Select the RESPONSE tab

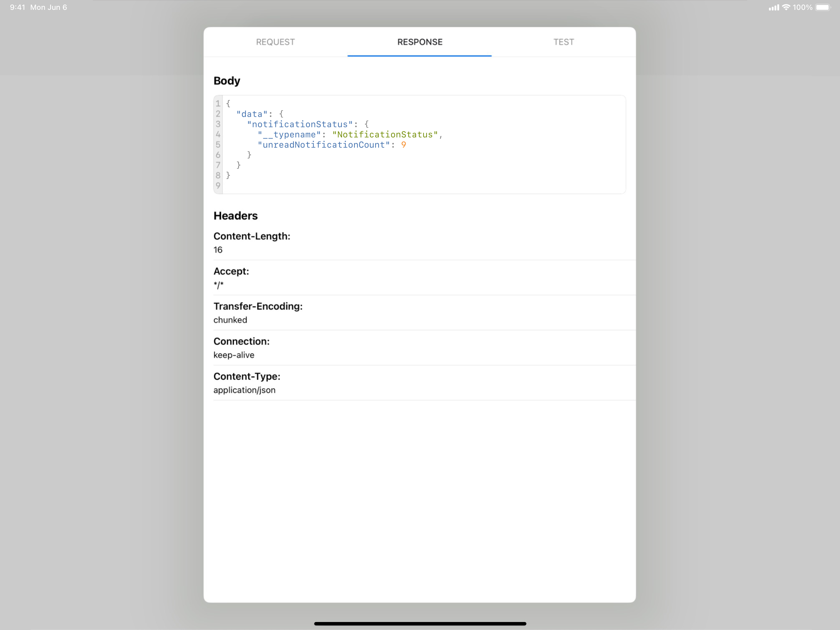coord(420,42)
